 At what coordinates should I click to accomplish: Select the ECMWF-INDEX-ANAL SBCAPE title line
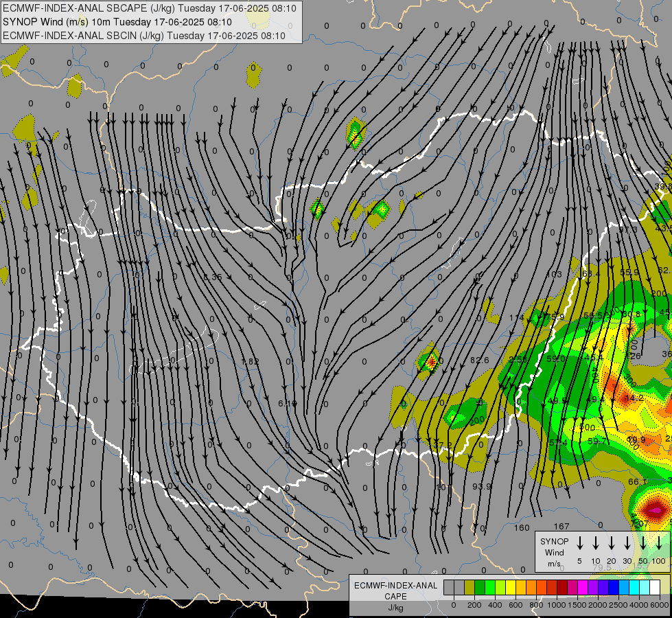pyautogui.click(x=150, y=8)
